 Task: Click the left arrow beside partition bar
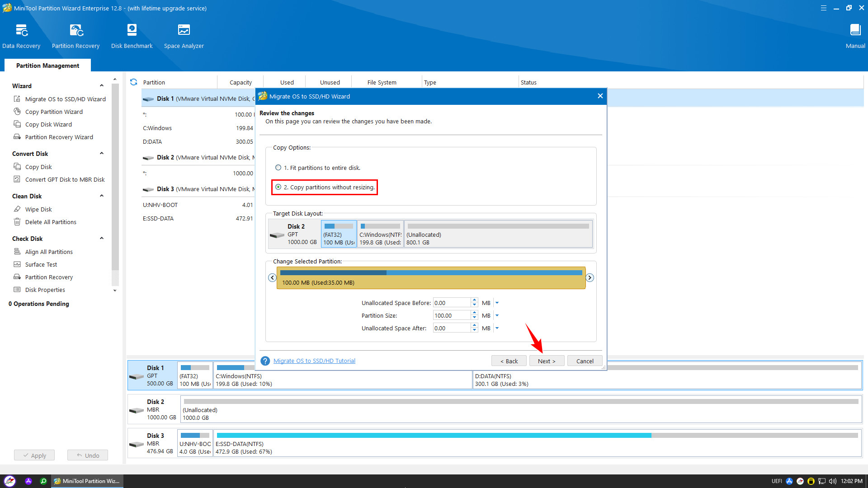(272, 277)
